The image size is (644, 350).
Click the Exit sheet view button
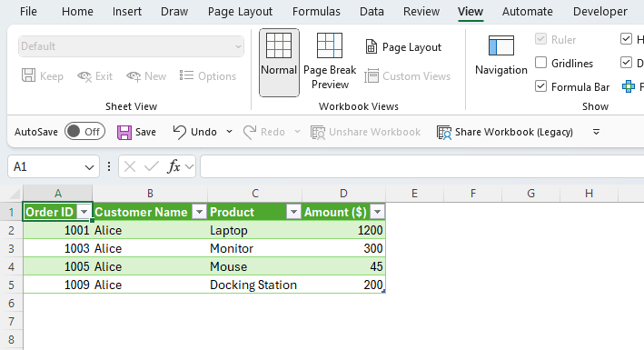(x=94, y=76)
